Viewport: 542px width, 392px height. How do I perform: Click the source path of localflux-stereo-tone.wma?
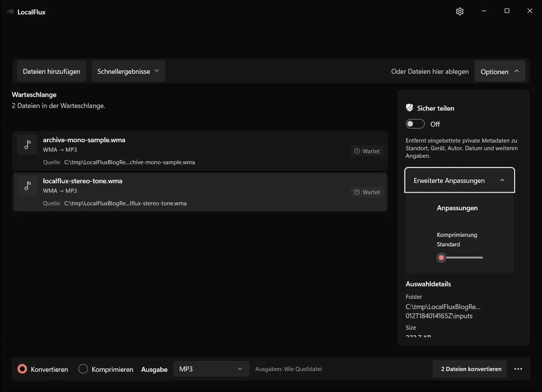[x=126, y=203]
